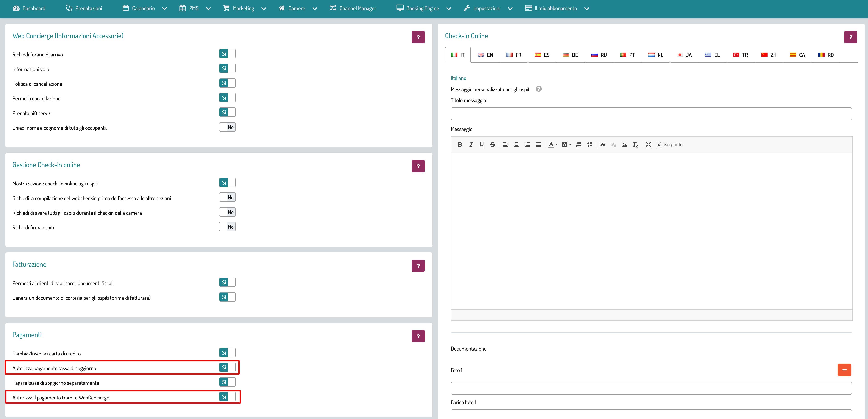Center align text in editor
Image resolution: width=868 pixels, height=419 pixels.
pyautogui.click(x=516, y=144)
